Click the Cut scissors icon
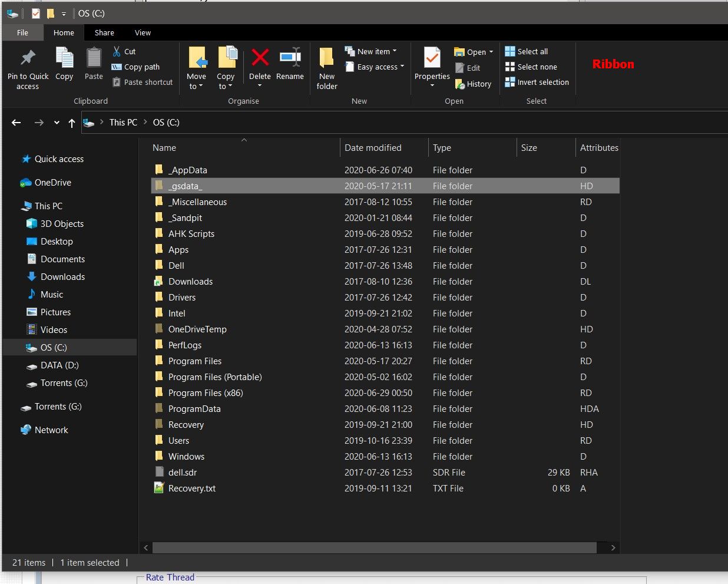 click(117, 51)
